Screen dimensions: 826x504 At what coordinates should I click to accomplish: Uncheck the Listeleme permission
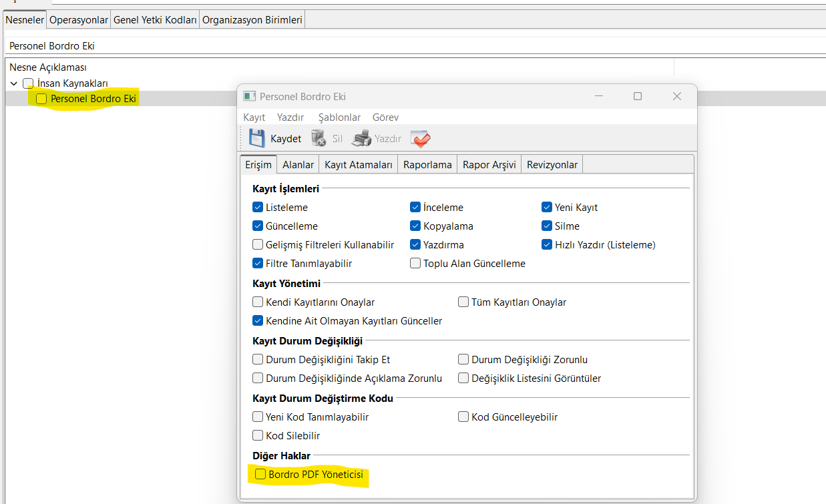tap(258, 207)
